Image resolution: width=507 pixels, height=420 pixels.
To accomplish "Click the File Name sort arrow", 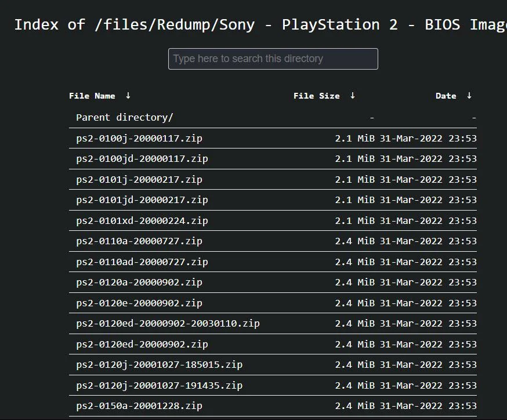I will (127, 96).
